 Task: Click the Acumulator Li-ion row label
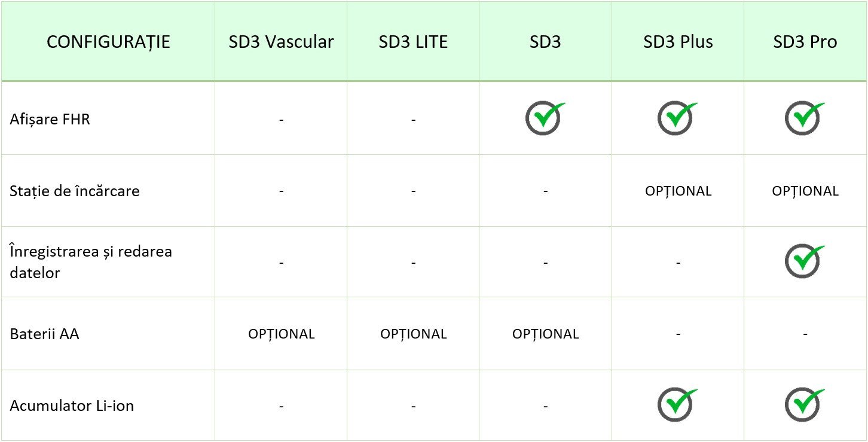click(72, 406)
